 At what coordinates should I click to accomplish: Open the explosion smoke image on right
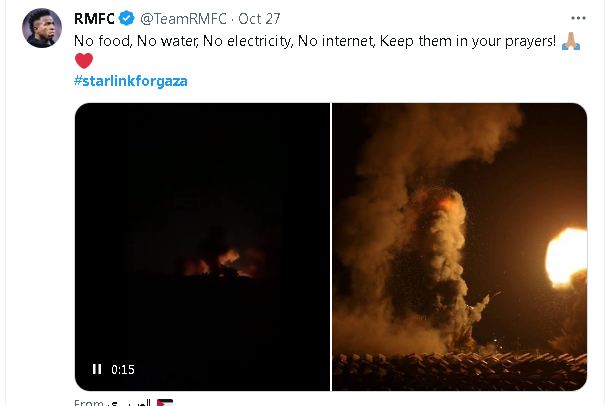click(x=459, y=246)
